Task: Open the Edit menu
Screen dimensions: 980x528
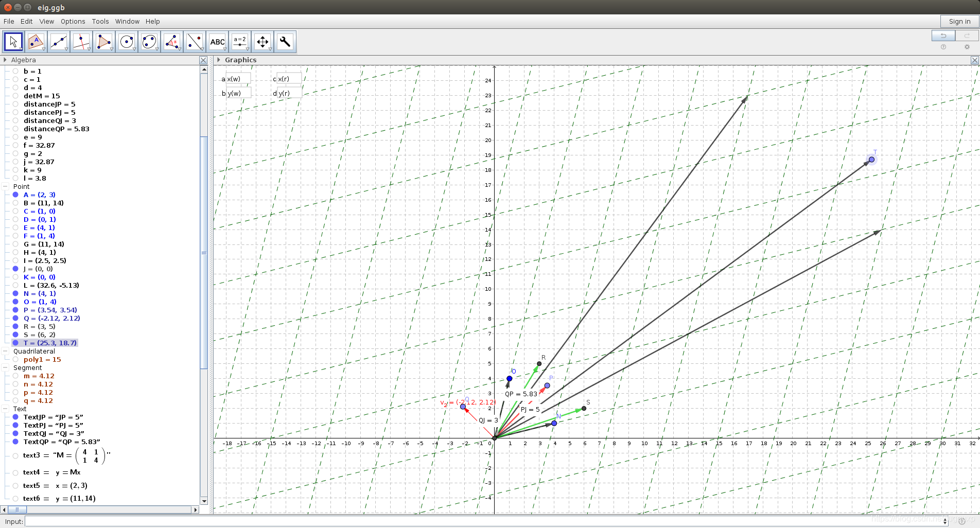Action: (27, 21)
